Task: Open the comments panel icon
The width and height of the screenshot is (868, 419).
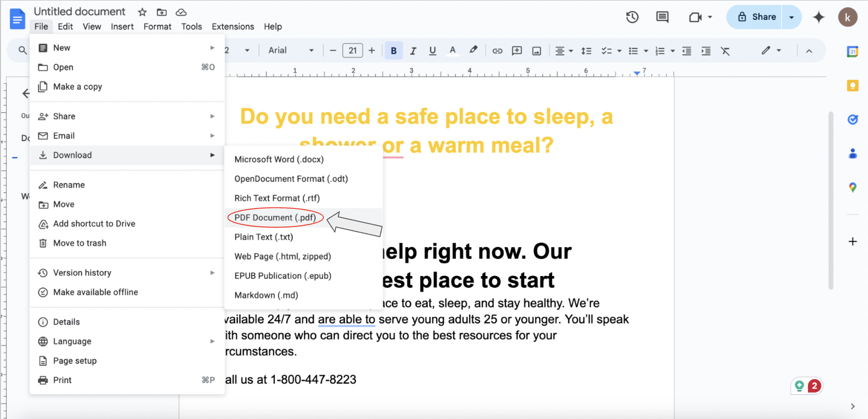Action: [x=662, y=17]
